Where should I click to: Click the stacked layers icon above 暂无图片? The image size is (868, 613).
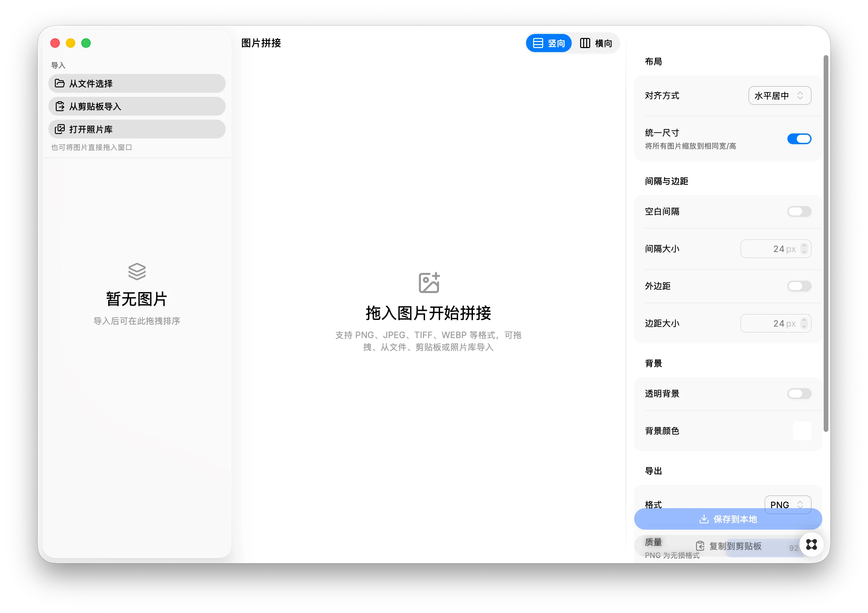137,272
